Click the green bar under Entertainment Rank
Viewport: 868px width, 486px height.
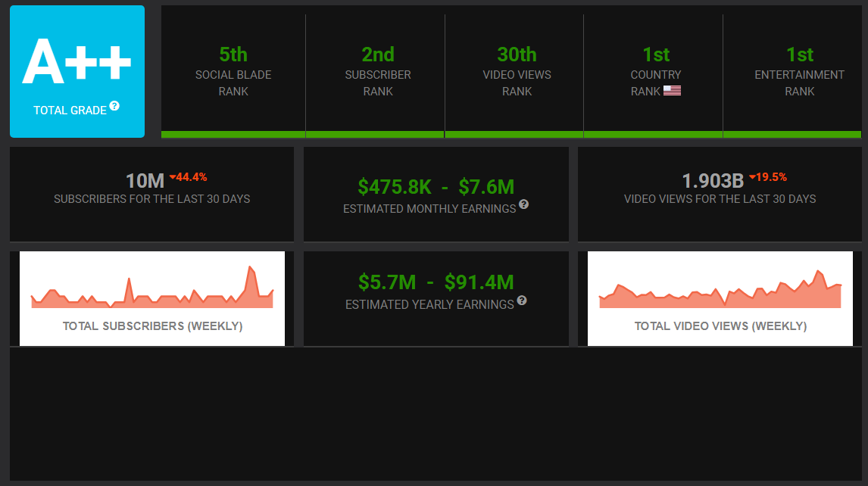click(x=792, y=135)
